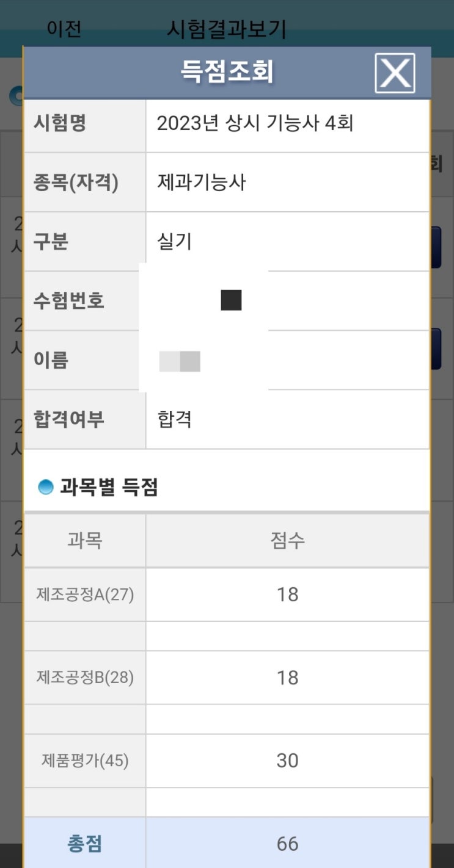The height and width of the screenshot is (868, 454).
Task: Tap the 합격여부 row label
Action: coord(69,419)
